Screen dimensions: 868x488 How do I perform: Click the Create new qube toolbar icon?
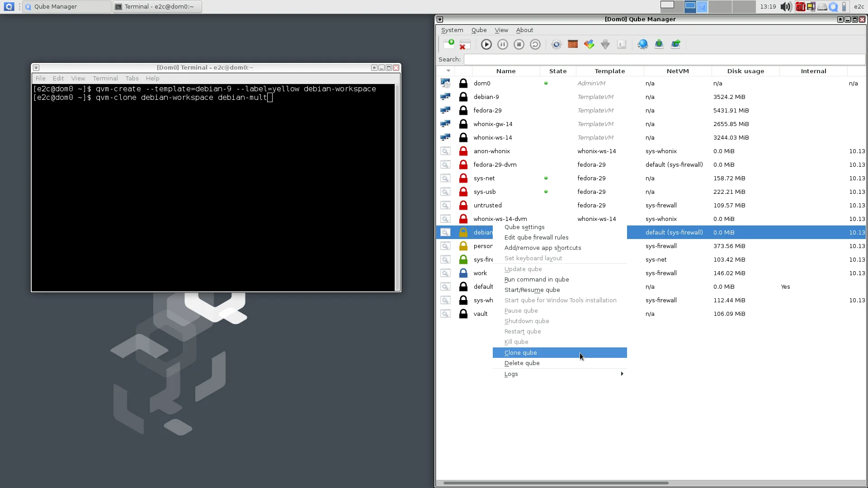[449, 44]
